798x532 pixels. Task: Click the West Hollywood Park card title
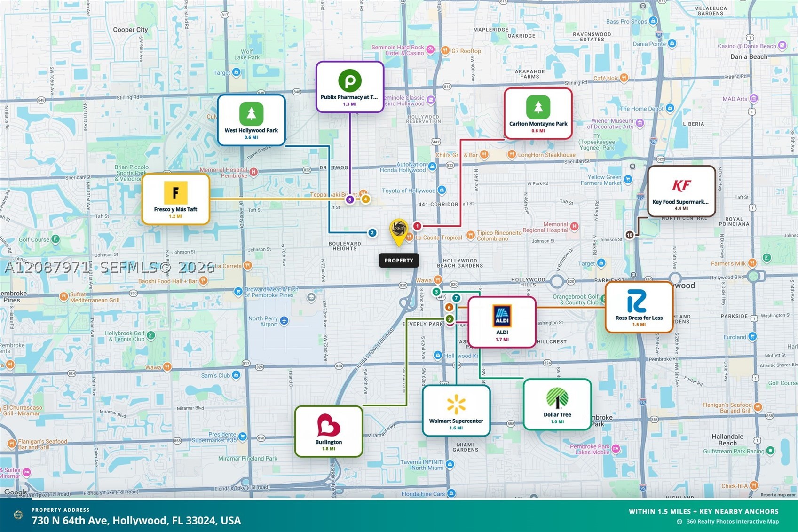click(251, 131)
